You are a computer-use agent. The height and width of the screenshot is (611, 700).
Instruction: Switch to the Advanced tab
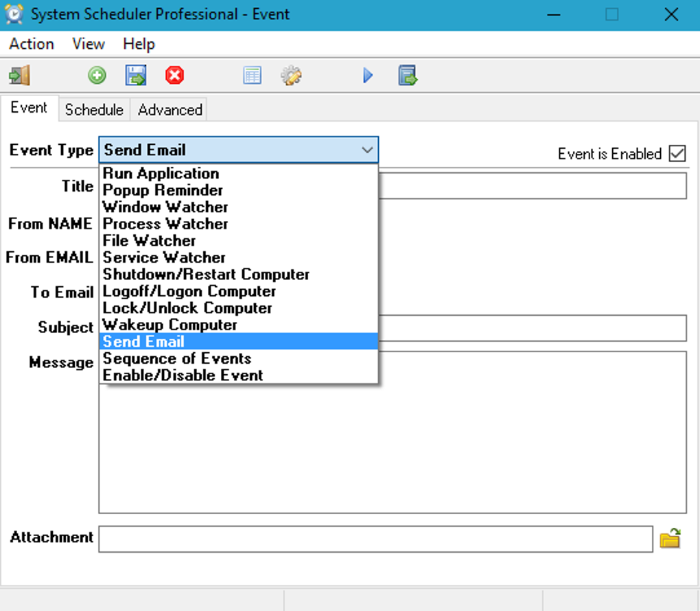point(170,109)
